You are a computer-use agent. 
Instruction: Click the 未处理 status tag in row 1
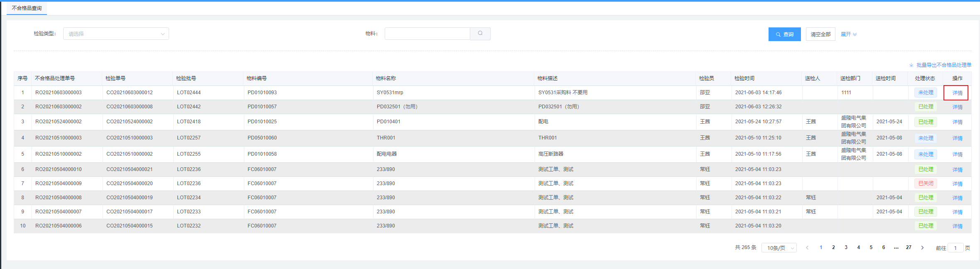926,93
